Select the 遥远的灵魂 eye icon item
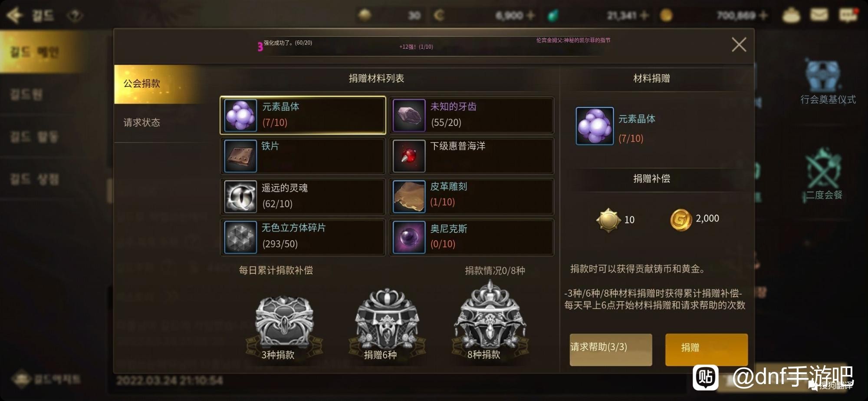This screenshot has width=868, height=401. pos(303,196)
